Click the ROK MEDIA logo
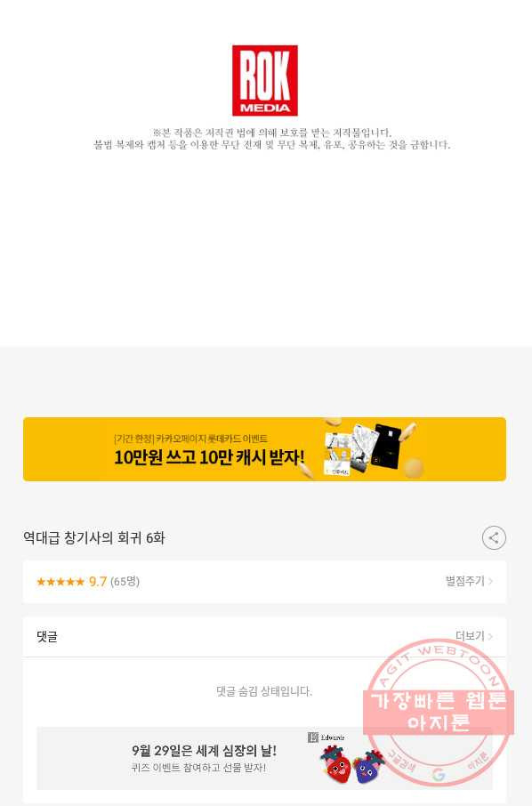Screen dimensions: 532x806 pos(265,80)
